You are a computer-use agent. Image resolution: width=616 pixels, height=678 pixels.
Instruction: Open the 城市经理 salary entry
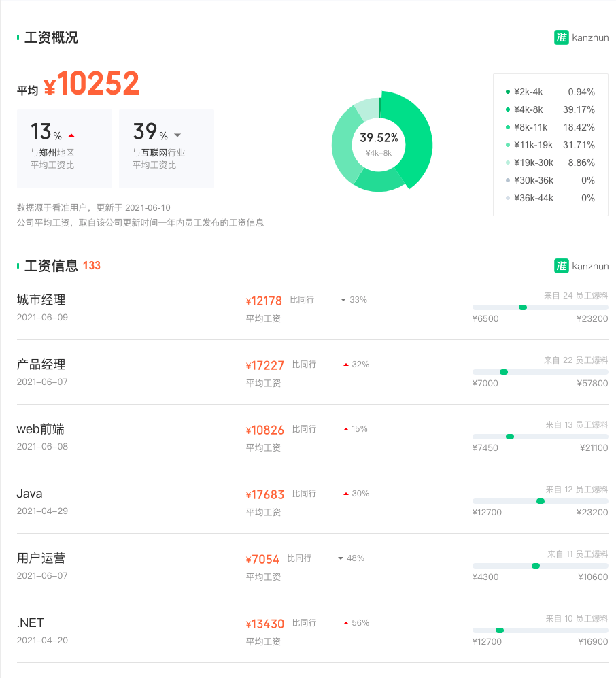click(313, 307)
